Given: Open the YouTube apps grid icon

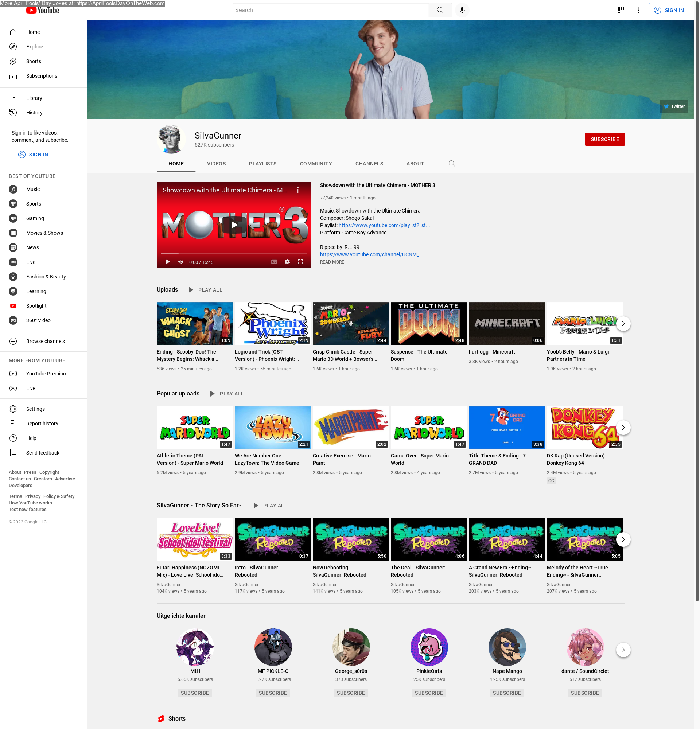Looking at the screenshot, I should point(621,10).
